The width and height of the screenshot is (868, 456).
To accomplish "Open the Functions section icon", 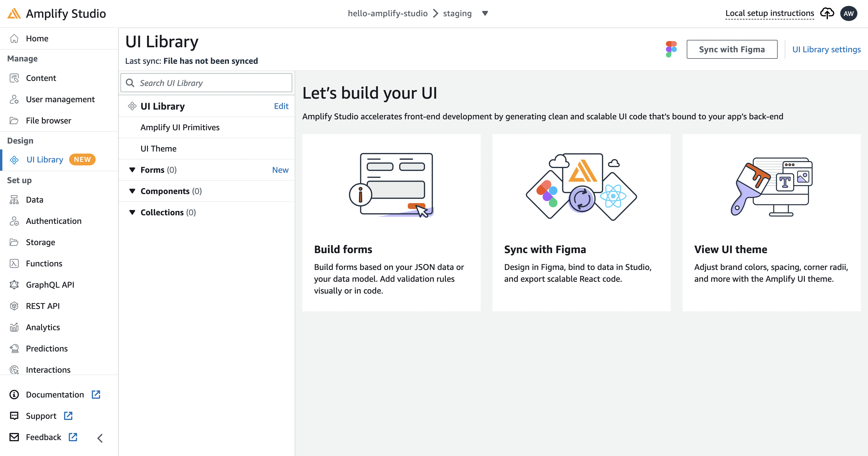I will 14,263.
